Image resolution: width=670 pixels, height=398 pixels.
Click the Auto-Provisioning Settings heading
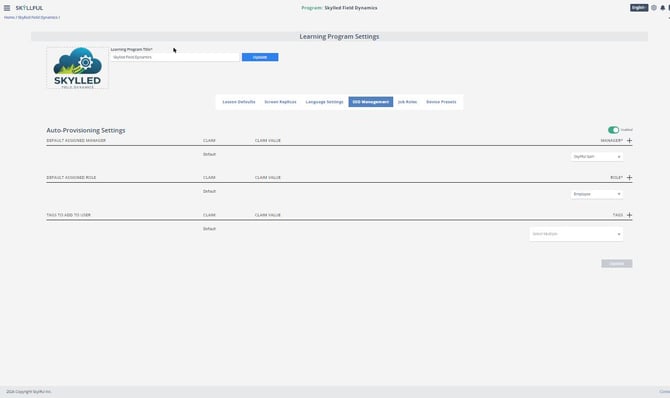pos(86,130)
